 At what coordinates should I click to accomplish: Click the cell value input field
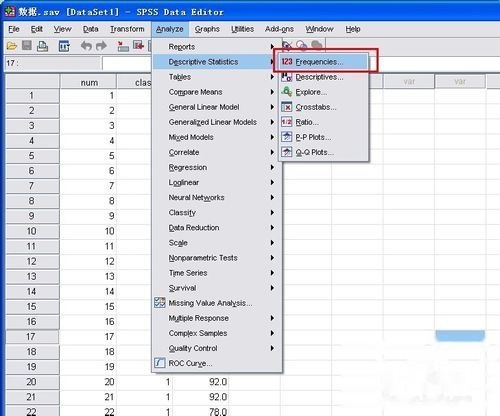pos(127,63)
